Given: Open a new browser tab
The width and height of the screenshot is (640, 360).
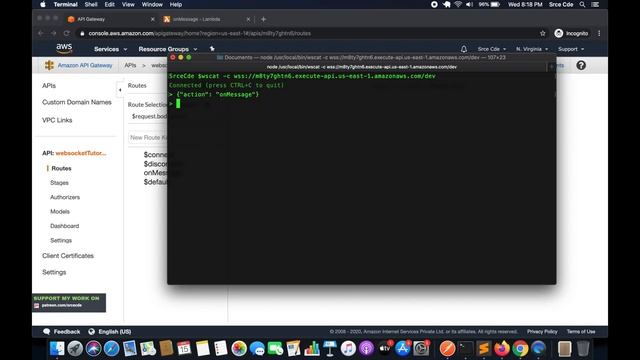Looking at the screenshot, I should click(263, 19).
